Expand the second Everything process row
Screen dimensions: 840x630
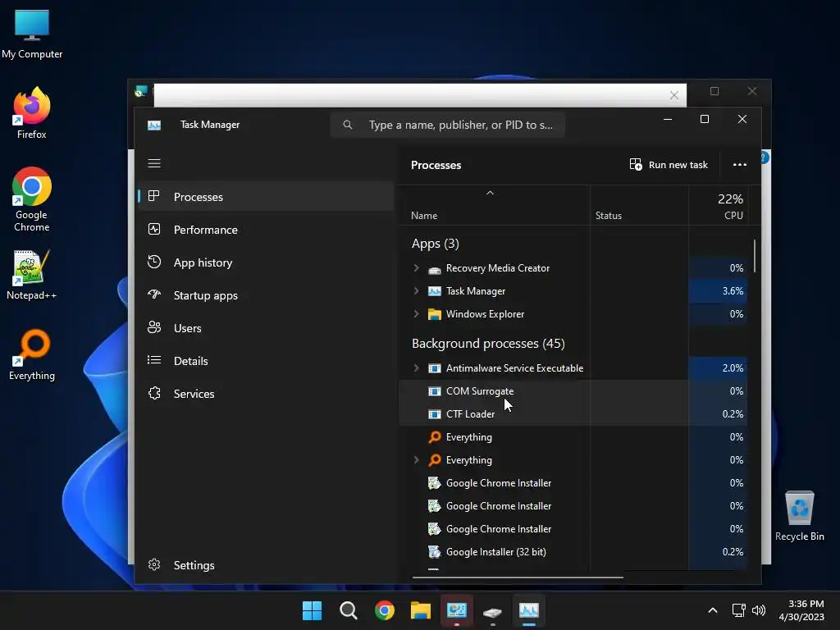(416, 460)
